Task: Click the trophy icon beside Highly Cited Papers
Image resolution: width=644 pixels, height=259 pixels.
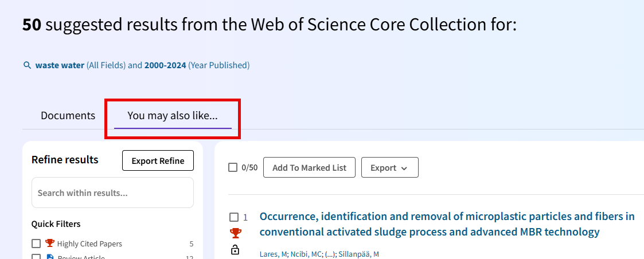Action: click(x=50, y=244)
